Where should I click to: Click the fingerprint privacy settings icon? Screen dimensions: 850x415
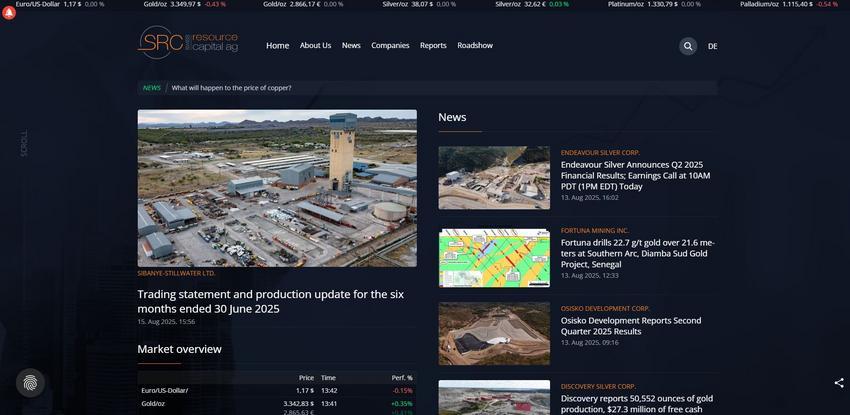pos(30,382)
